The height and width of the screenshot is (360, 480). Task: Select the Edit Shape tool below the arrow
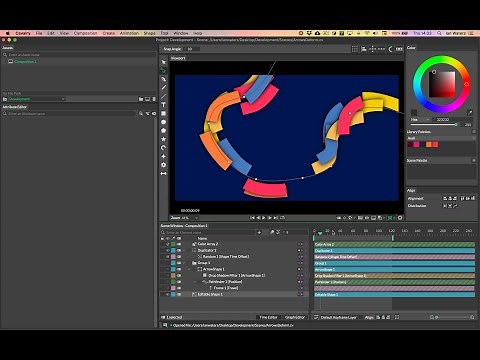click(163, 70)
